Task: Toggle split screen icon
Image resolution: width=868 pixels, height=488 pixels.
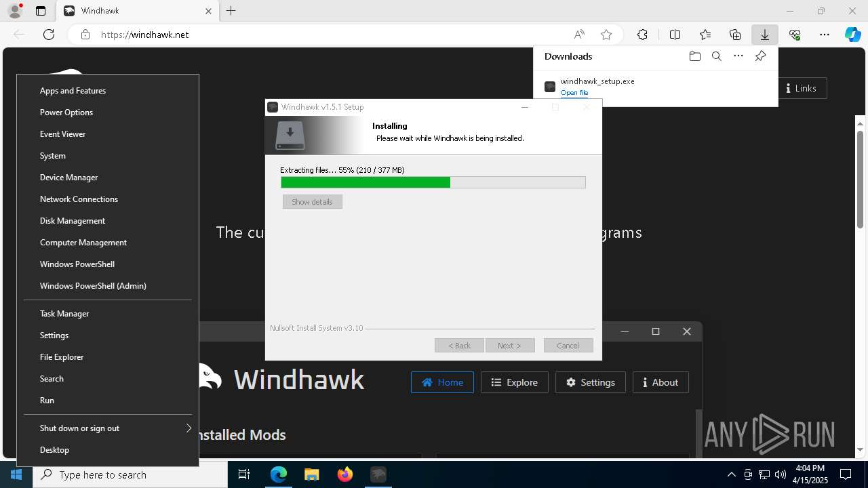Action: [x=675, y=35]
